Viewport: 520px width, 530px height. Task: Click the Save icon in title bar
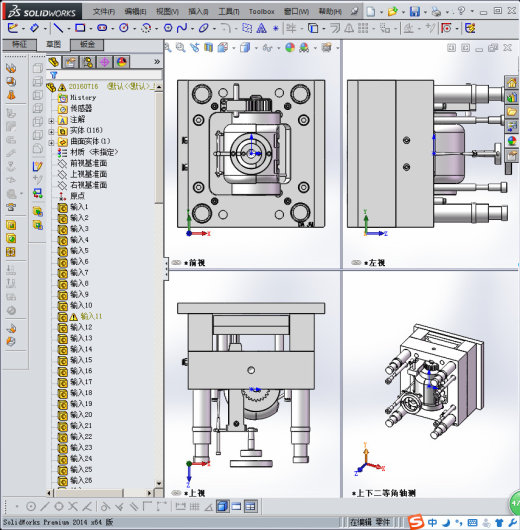point(415,11)
